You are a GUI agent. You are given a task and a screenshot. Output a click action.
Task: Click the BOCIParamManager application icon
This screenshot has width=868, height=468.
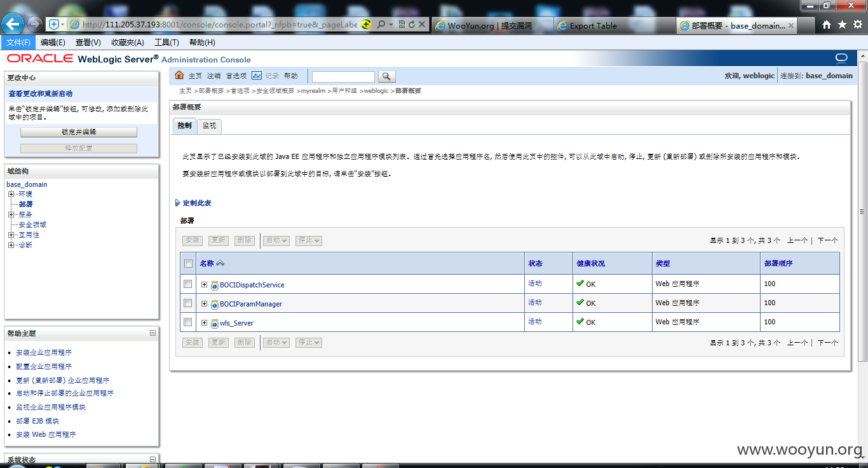pyautogui.click(x=215, y=304)
